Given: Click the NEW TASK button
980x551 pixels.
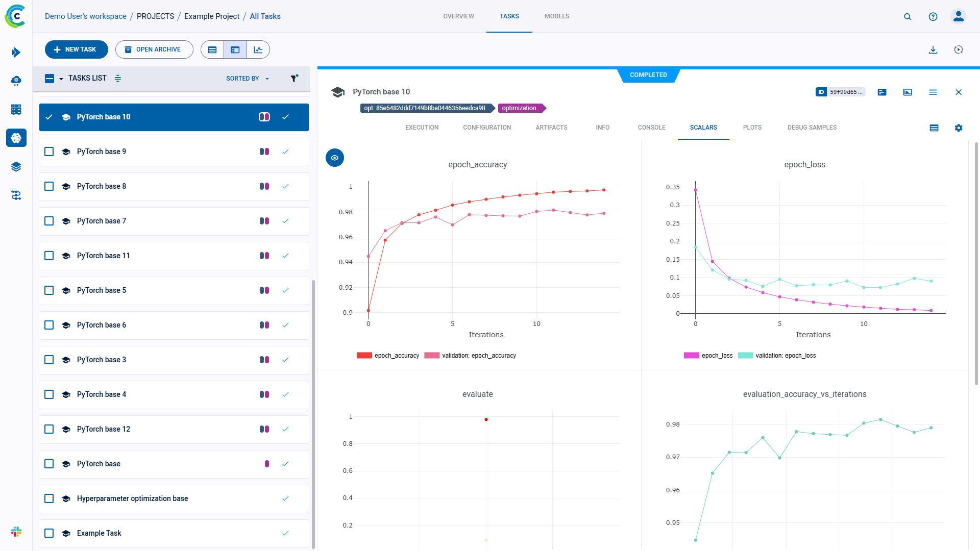Looking at the screenshot, I should 76,49.
